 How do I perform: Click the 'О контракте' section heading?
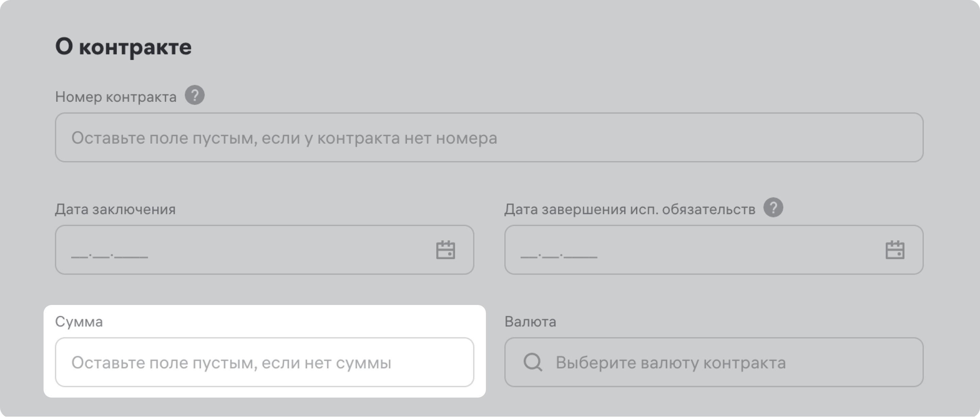tap(123, 47)
